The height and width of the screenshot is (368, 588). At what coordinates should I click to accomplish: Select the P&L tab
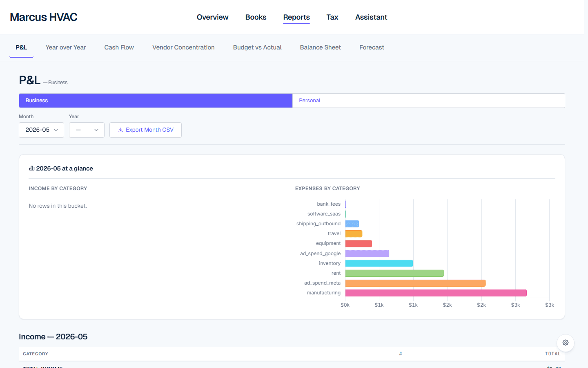(x=21, y=47)
